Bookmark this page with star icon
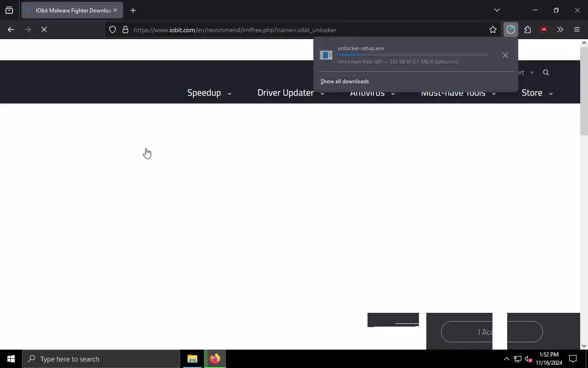This screenshot has height=368, width=588. pyautogui.click(x=493, y=30)
